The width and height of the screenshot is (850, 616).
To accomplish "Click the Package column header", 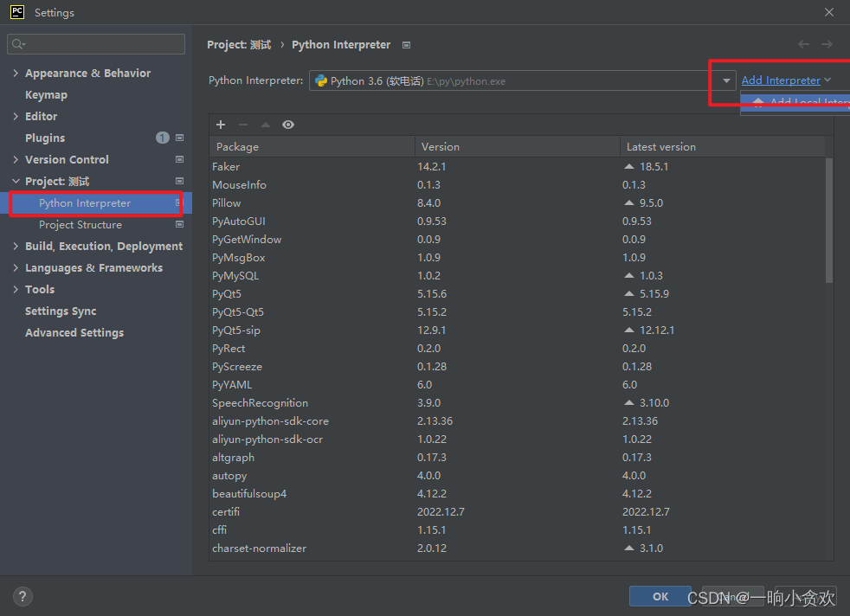I will click(312, 147).
